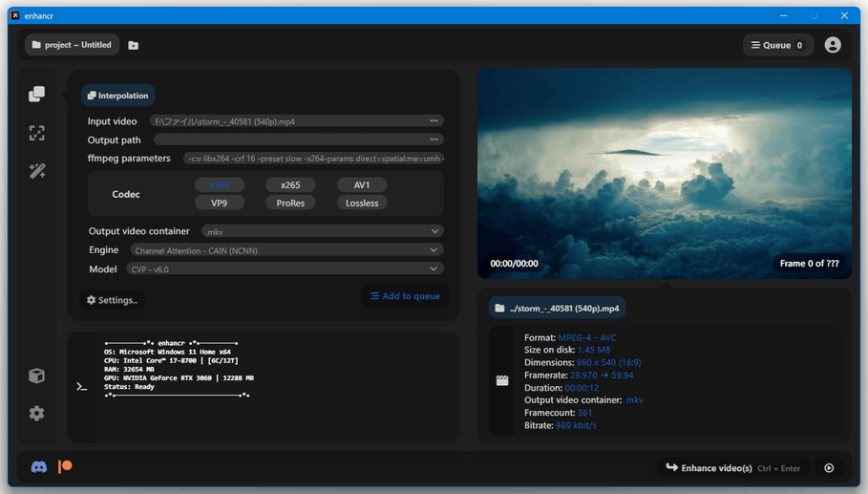
Task: Expand the Engine dropdown
Action: click(x=286, y=250)
